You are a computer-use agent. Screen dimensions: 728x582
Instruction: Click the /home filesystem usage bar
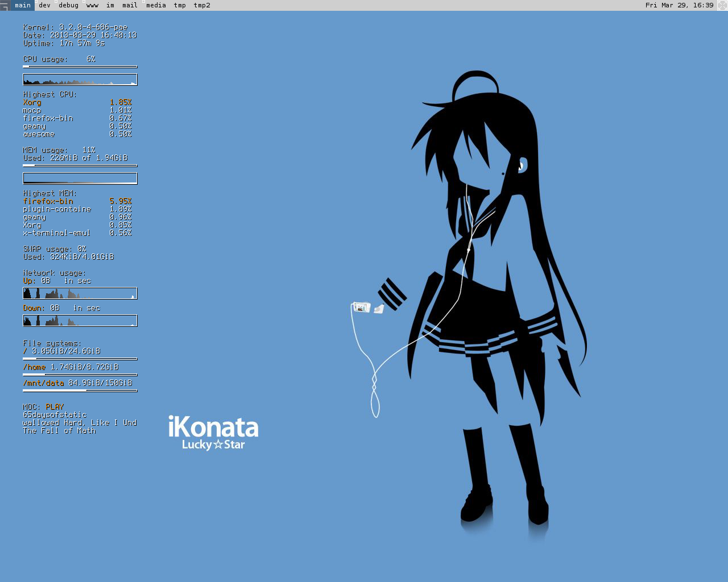click(x=80, y=375)
